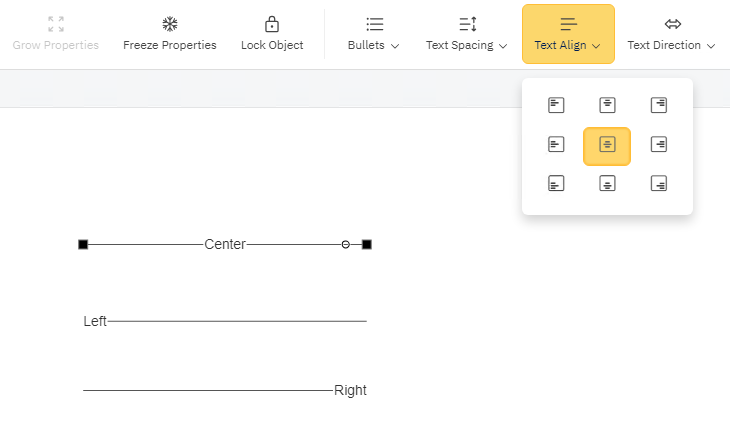Toggle the highlighted middle-center alignment option

[607, 145]
